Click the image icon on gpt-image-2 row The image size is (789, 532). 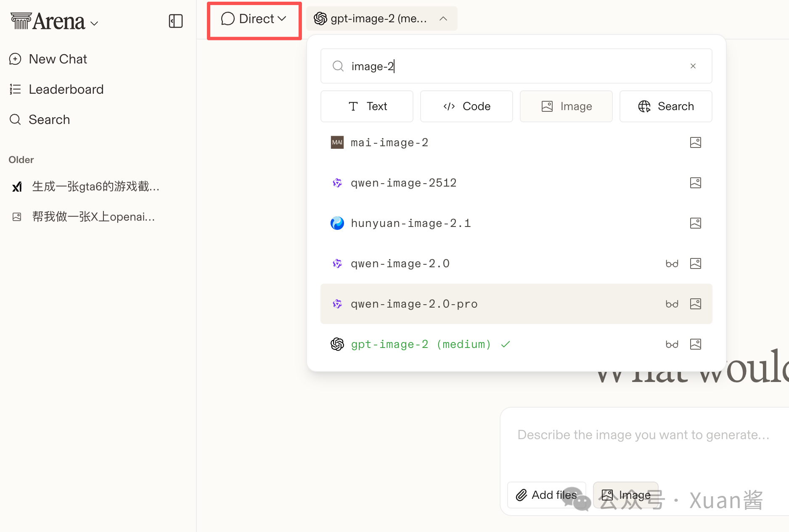tap(696, 344)
